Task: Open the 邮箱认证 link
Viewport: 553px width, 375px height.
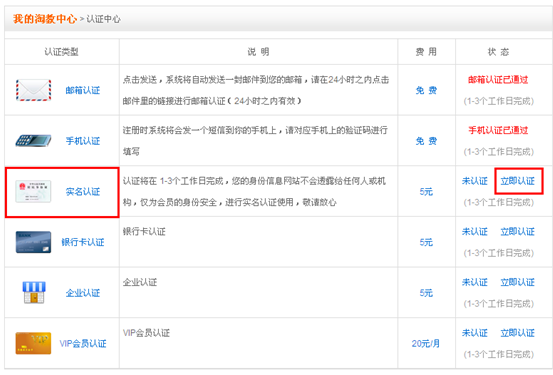Action: 83,90
